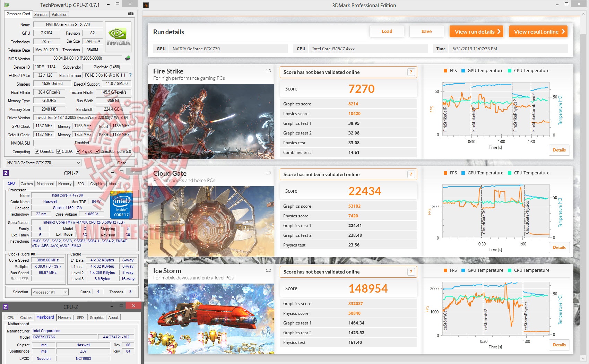Click the Ice Storm score 148954
The width and height of the screenshot is (589, 364).
tap(368, 288)
